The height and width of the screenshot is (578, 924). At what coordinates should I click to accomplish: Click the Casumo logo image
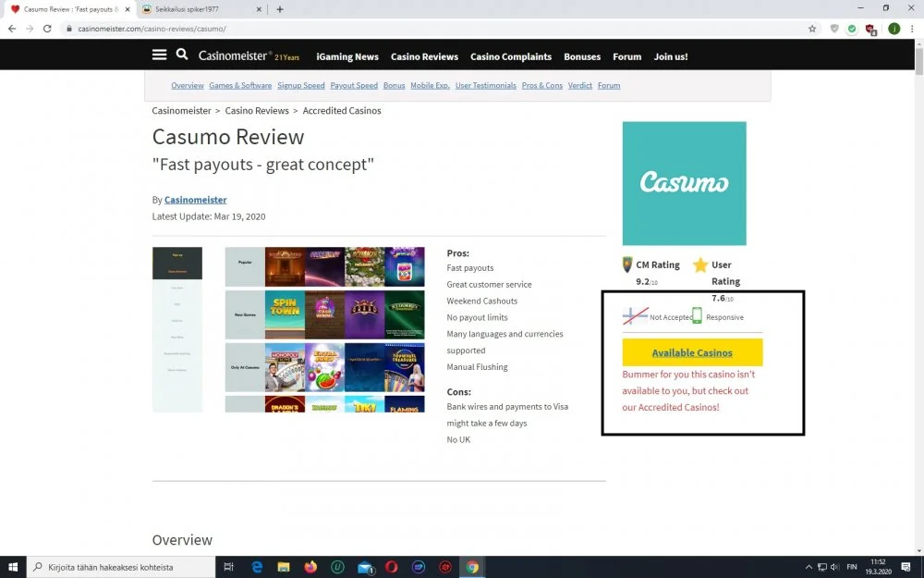click(684, 183)
